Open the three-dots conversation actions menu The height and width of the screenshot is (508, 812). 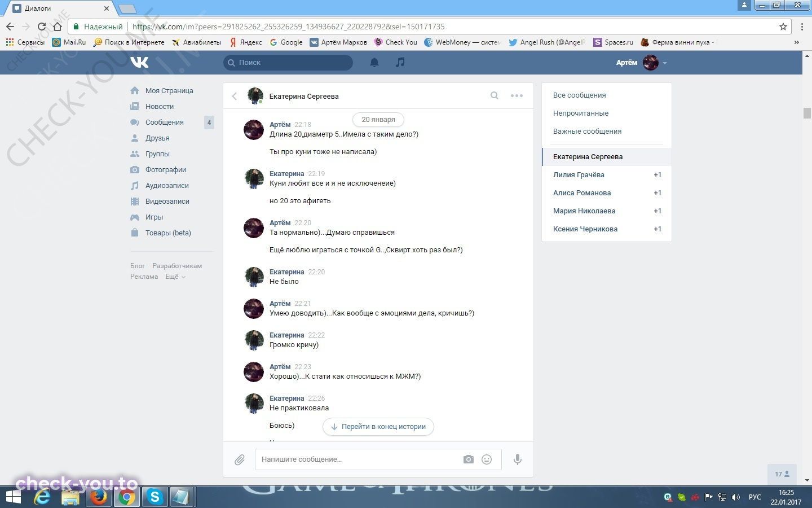(x=517, y=96)
